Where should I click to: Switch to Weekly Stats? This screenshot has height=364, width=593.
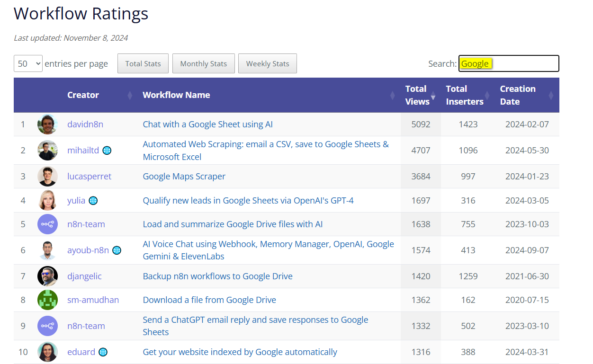click(268, 63)
